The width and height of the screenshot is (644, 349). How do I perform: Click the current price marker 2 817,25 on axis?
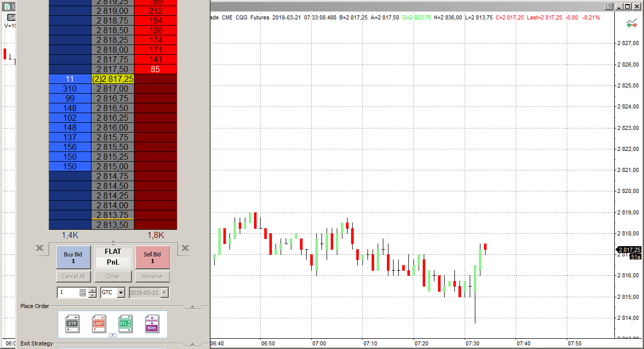(x=629, y=250)
